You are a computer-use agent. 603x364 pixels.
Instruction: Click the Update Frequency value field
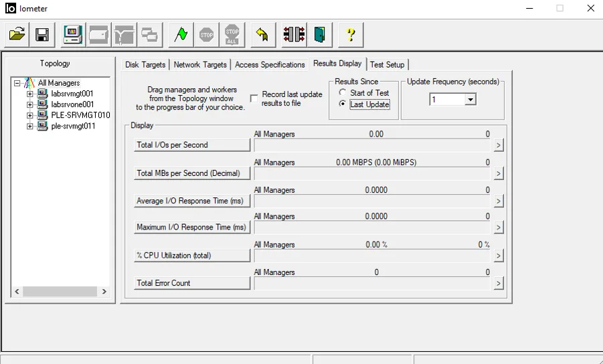coord(447,100)
